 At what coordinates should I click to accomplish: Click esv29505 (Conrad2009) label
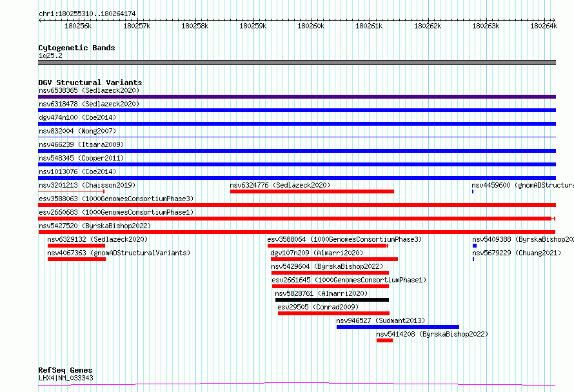click(x=318, y=307)
